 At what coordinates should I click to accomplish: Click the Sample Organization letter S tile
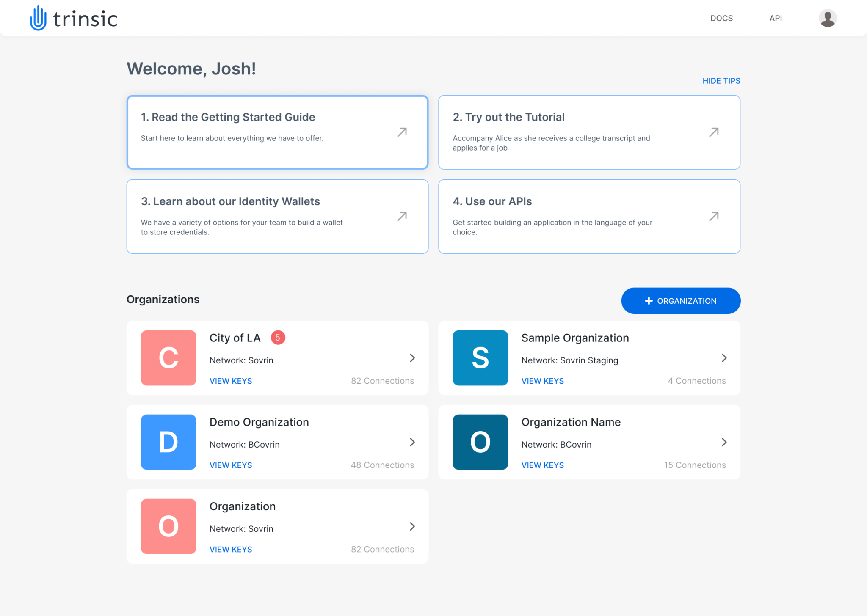tap(480, 357)
